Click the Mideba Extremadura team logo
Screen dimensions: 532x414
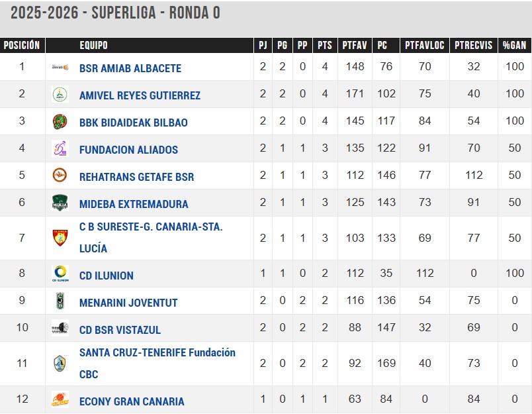[60, 203]
